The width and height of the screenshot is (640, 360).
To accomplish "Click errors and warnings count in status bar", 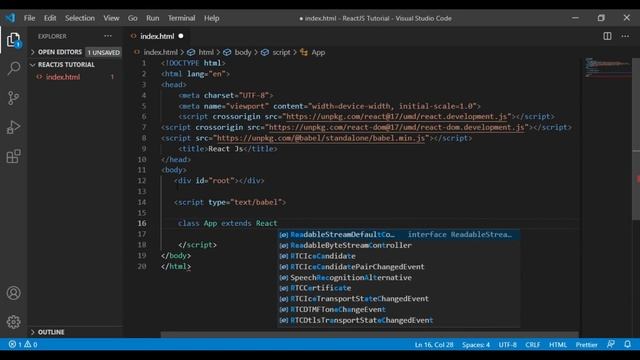I will tap(23, 344).
